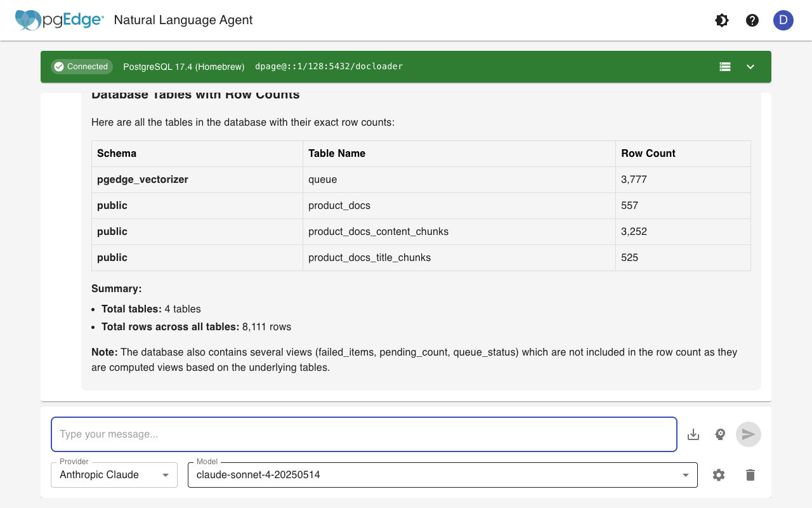The height and width of the screenshot is (508, 812).
Task: Open AI reasoning options via head-gear icon
Action: 720,434
